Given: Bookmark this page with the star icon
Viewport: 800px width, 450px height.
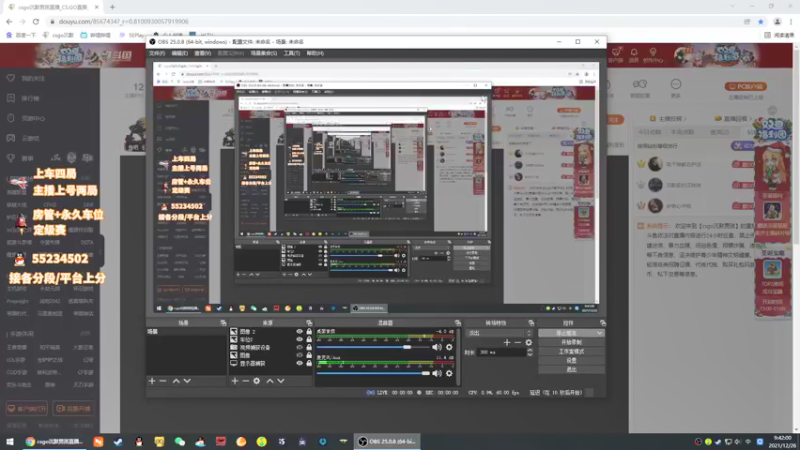Looking at the screenshot, I should point(761,21).
